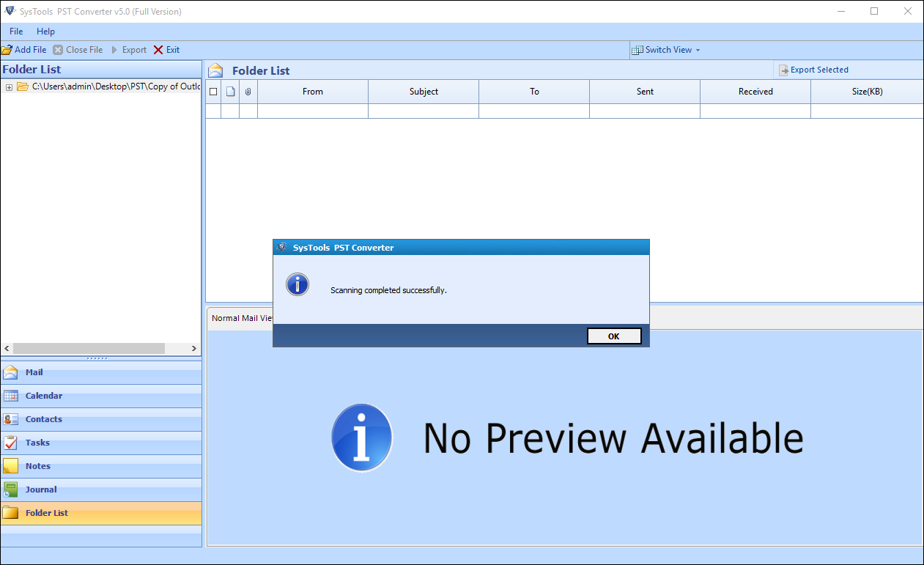Click the Tasks checkmark icon in sidebar
This screenshot has height=565, width=924.
(11, 443)
